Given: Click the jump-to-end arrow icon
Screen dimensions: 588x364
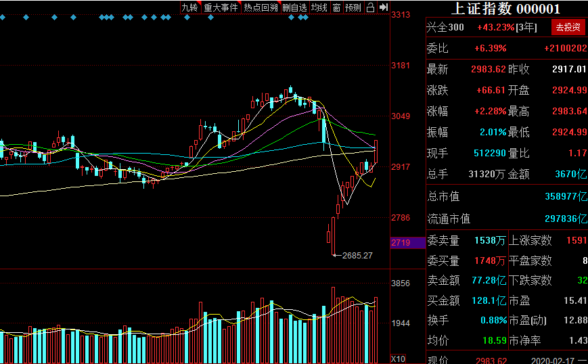Looking at the screenshot, I should point(383,7).
